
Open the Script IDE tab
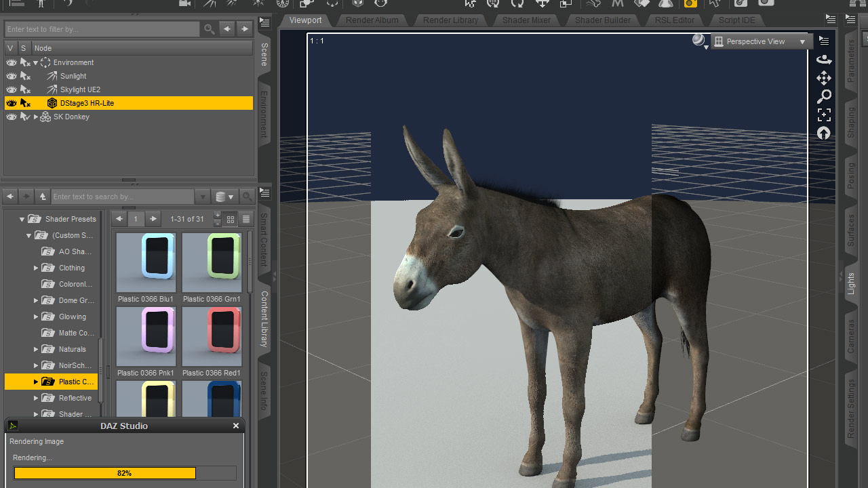[x=737, y=20]
